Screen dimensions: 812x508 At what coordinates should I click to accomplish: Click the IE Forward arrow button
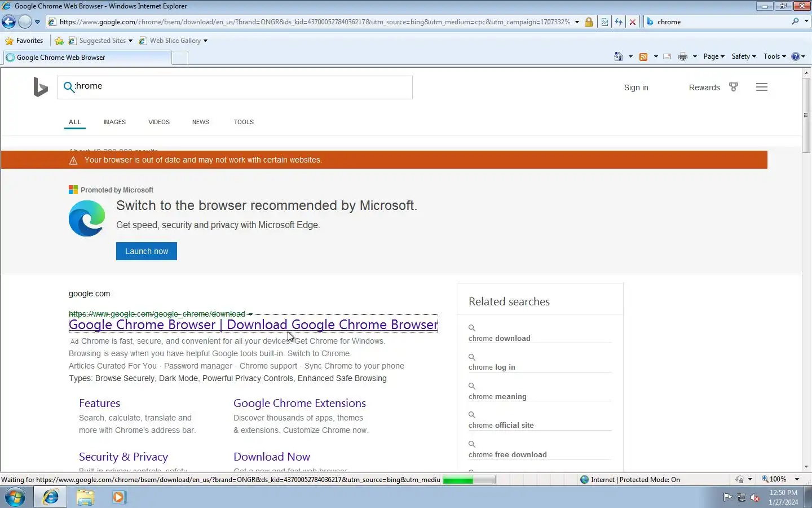click(x=25, y=22)
